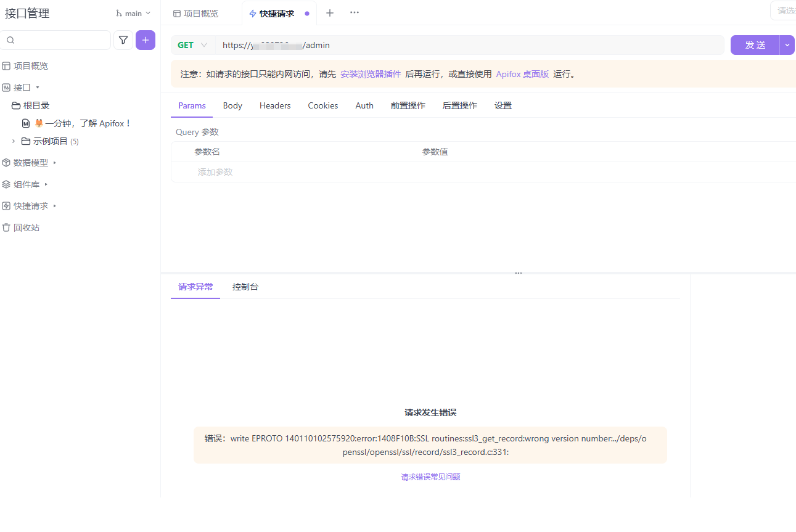Click the unsaved dot on 快捷请求 tab
This screenshot has width=796, height=532.
tap(307, 14)
